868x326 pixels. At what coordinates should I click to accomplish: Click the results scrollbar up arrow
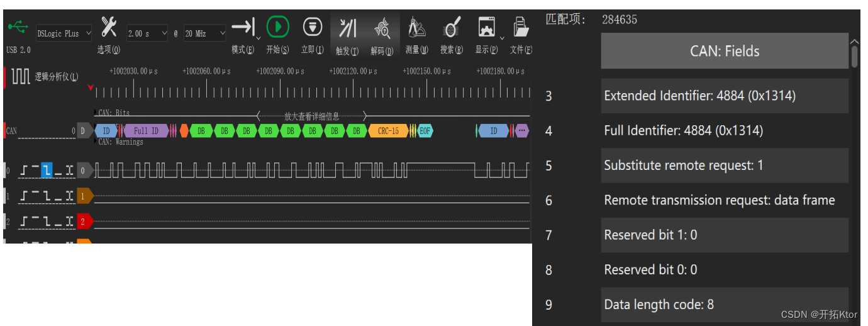(854, 42)
